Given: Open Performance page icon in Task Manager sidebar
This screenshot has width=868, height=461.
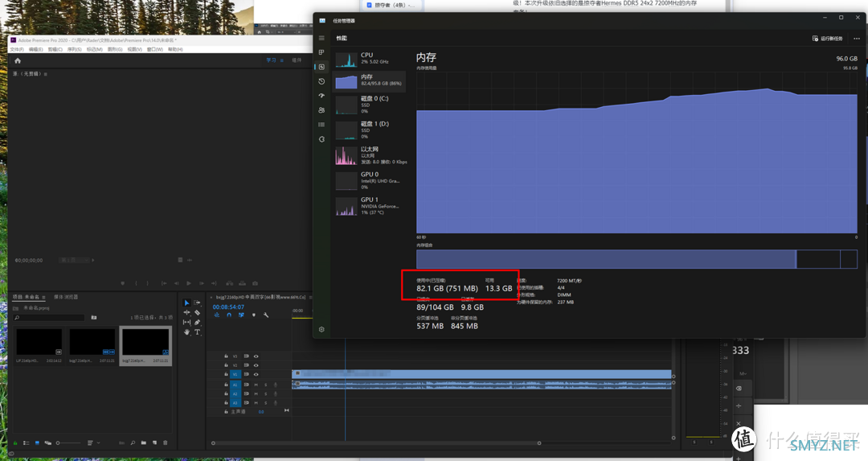Looking at the screenshot, I should [321, 67].
